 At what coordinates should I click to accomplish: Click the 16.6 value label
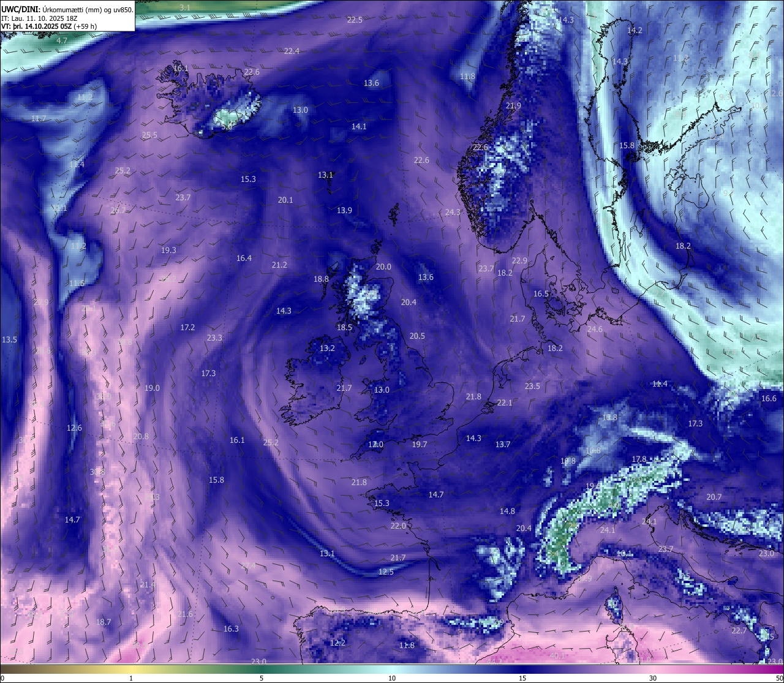769,399
